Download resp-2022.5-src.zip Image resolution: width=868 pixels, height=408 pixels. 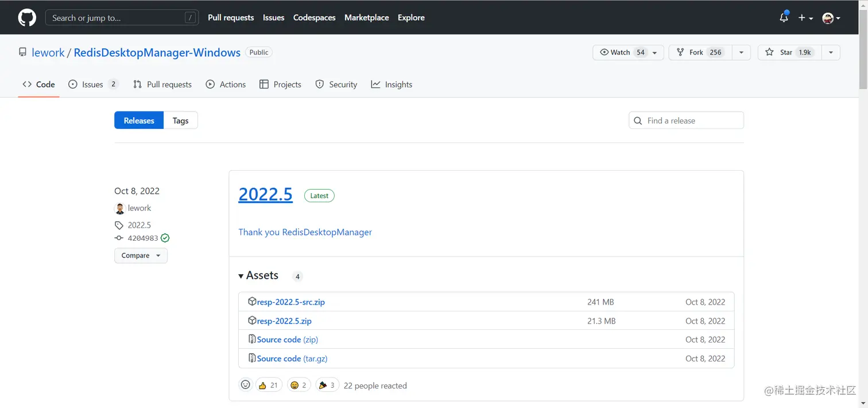[x=291, y=302]
